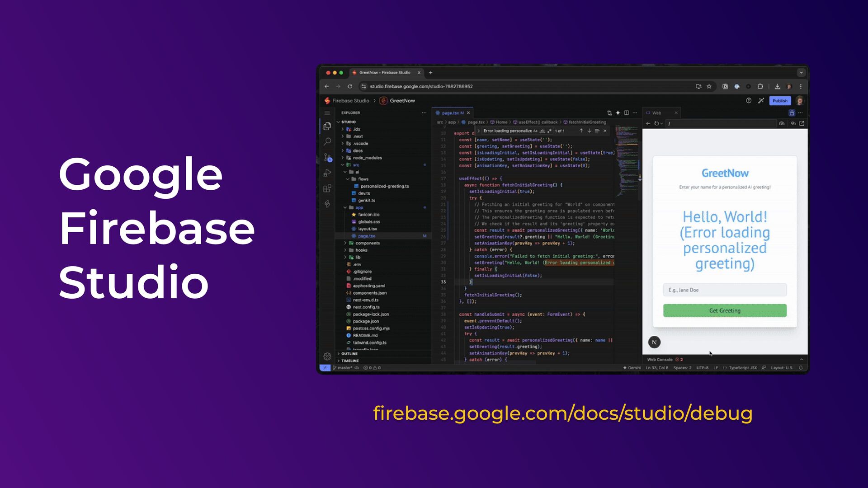Viewport: 868px width, 488px height.
Task: Open Source Control view with badge
Action: click(327, 158)
